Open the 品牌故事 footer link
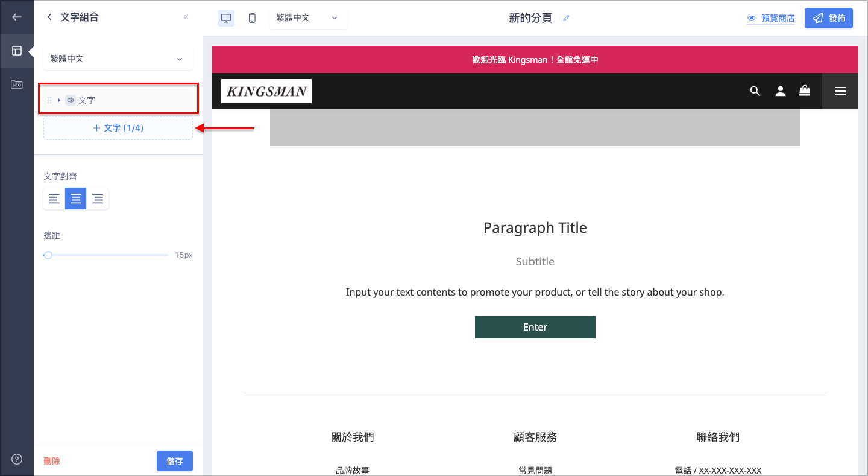This screenshot has width=868, height=476. (353, 471)
